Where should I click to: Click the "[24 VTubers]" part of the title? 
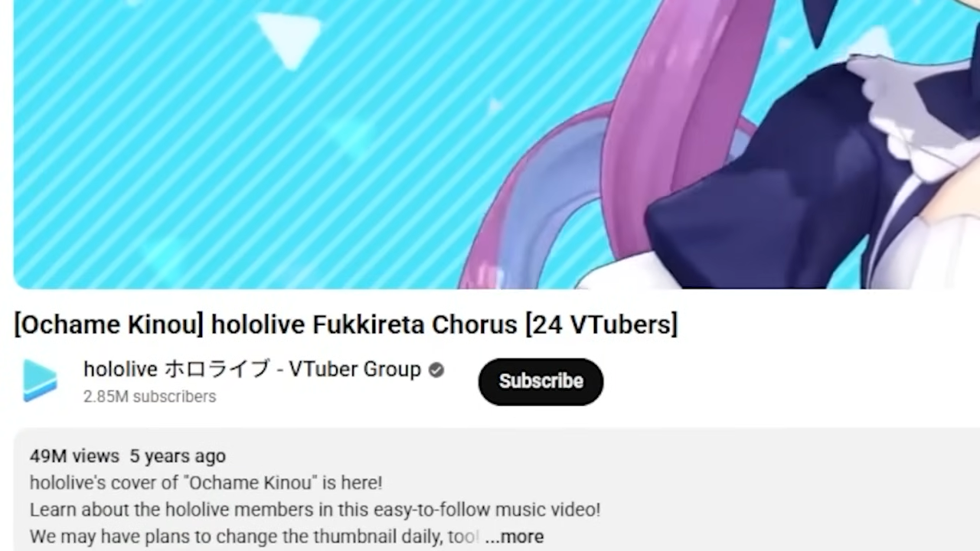click(601, 324)
